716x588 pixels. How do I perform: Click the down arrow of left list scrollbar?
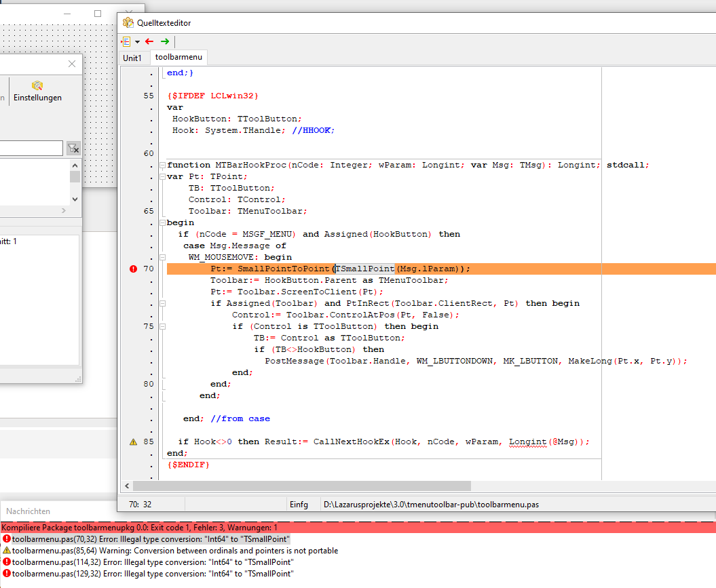(x=75, y=199)
